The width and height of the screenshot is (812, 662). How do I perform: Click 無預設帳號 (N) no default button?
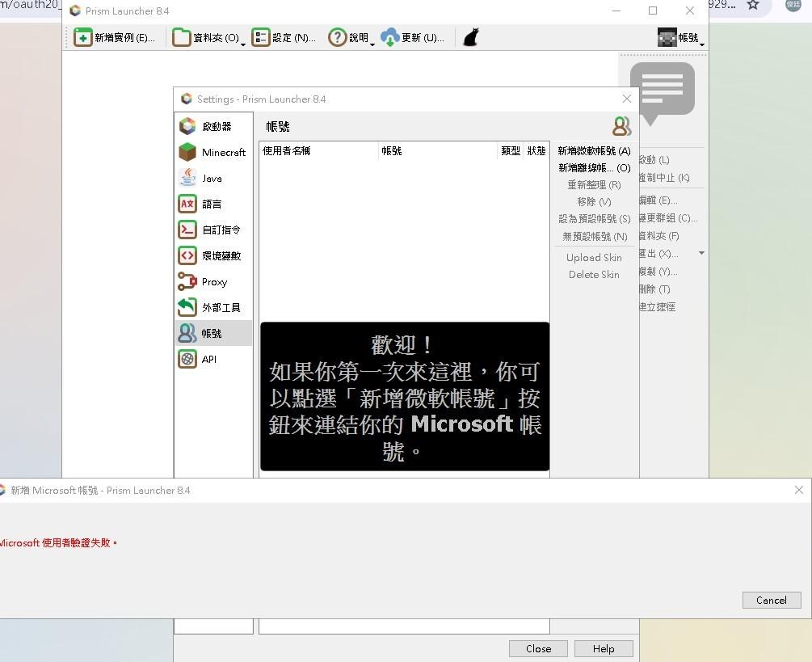594,237
